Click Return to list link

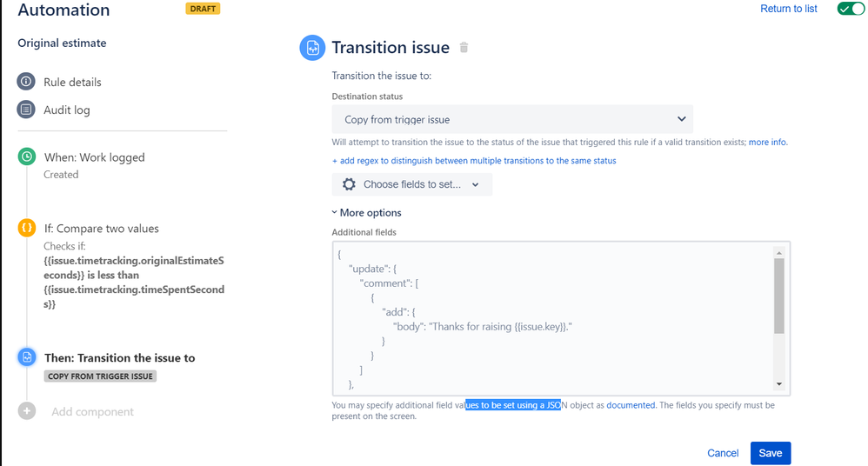(x=788, y=9)
